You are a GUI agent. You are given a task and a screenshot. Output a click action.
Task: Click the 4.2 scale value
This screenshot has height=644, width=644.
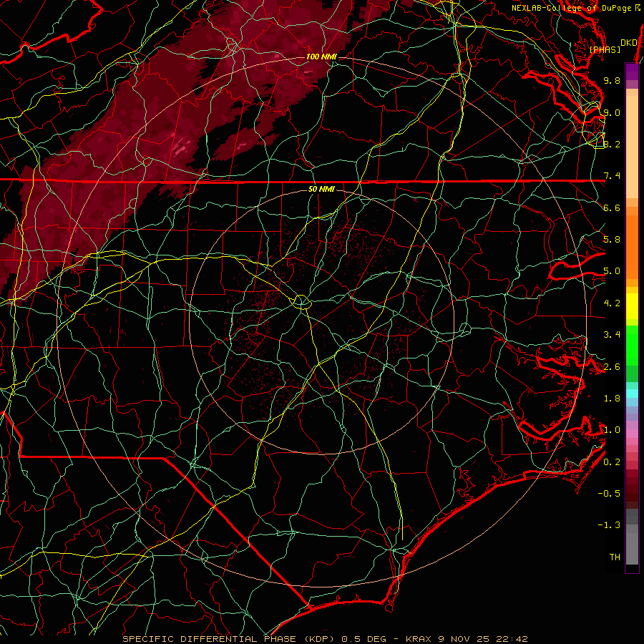[612, 303]
